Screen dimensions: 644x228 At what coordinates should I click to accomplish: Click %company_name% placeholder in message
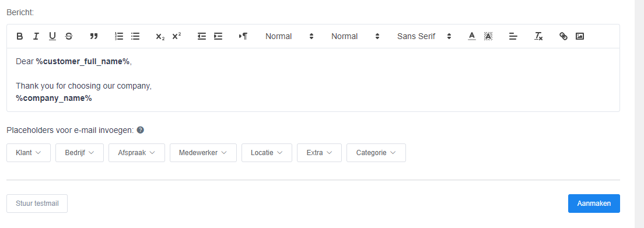(x=54, y=99)
